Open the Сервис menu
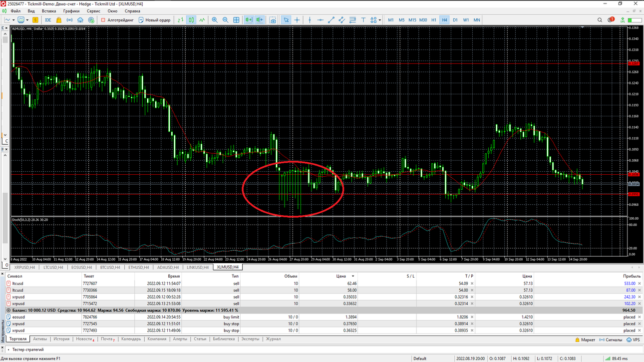Image resolution: width=644 pixels, height=362 pixels. 93,11
